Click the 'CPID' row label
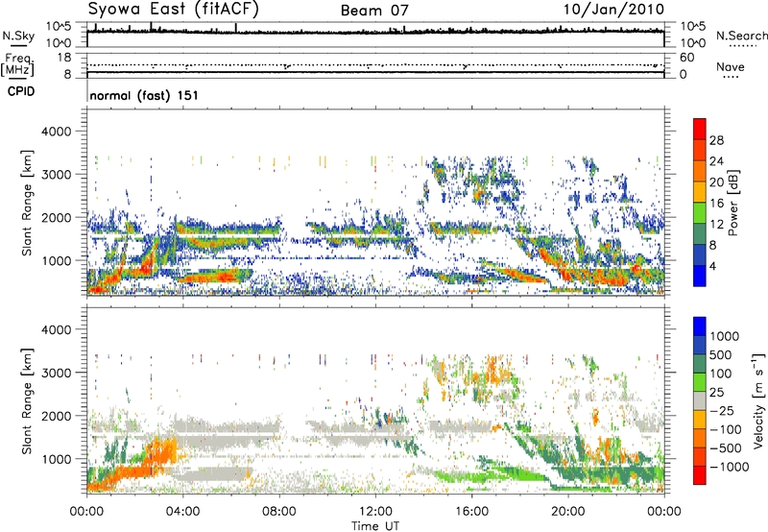The image size is (768, 532). tap(21, 91)
